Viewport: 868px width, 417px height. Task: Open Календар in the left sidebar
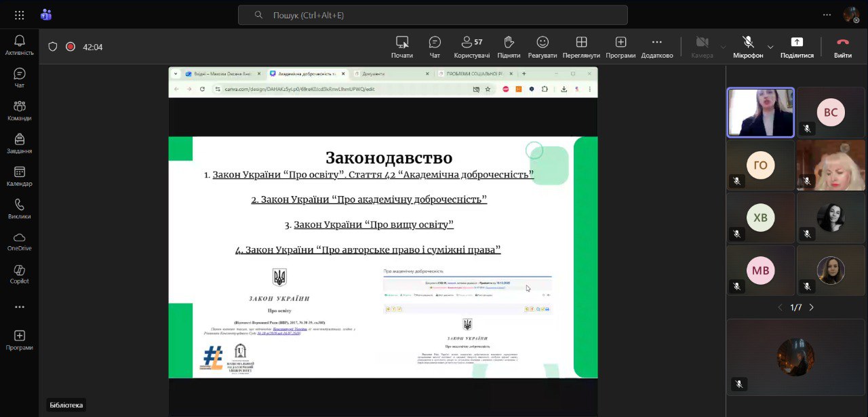(19, 176)
